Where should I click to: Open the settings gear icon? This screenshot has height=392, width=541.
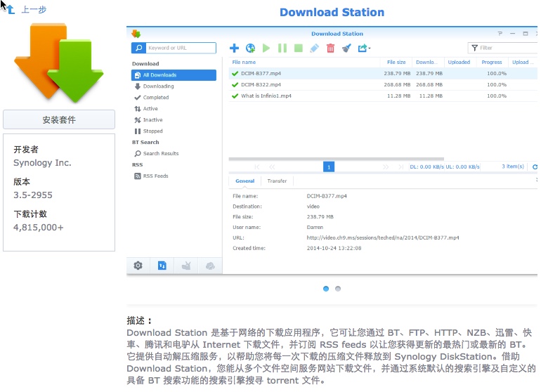click(x=138, y=265)
